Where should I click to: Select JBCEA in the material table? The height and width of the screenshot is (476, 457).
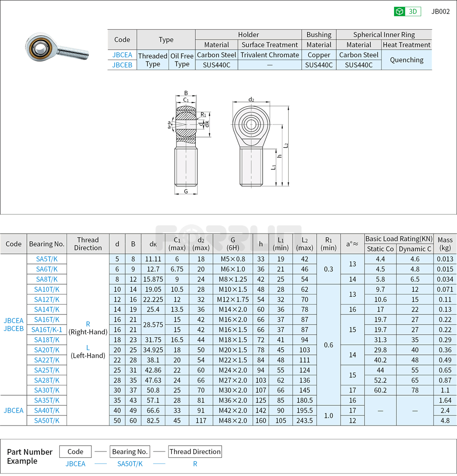click(122, 55)
